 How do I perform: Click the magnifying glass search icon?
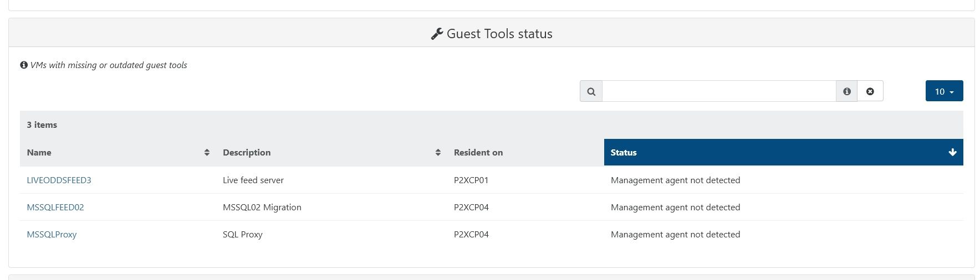(591, 91)
